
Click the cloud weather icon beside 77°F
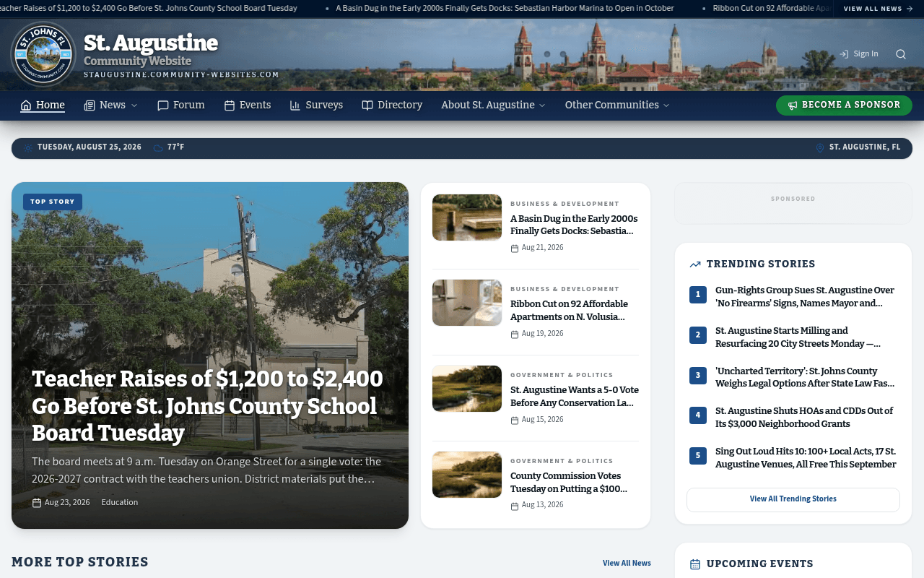point(158,147)
